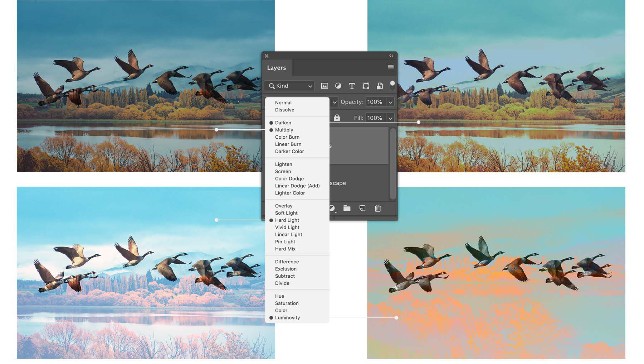Open the Layers panel menu

point(390,67)
